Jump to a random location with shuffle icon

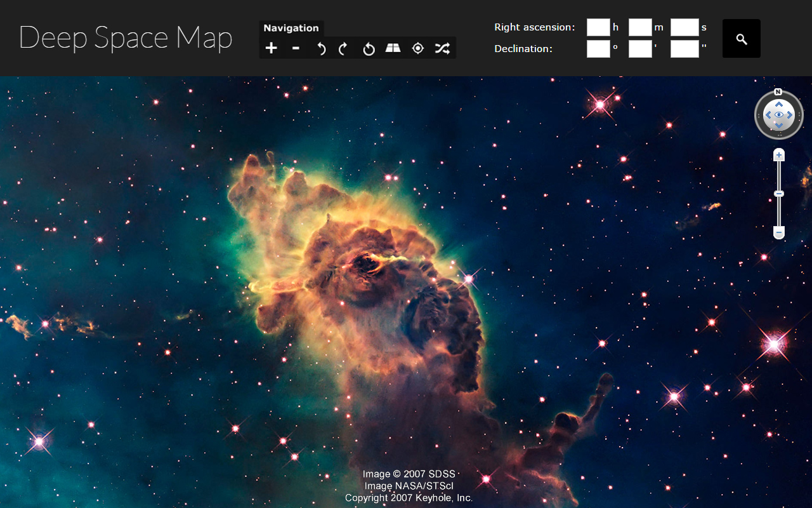[442, 48]
